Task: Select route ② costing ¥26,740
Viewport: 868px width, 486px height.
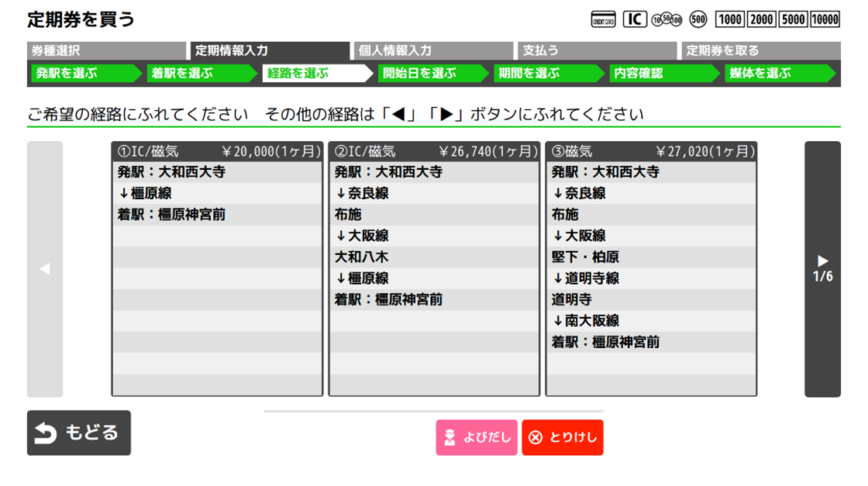Action: (x=433, y=269)
